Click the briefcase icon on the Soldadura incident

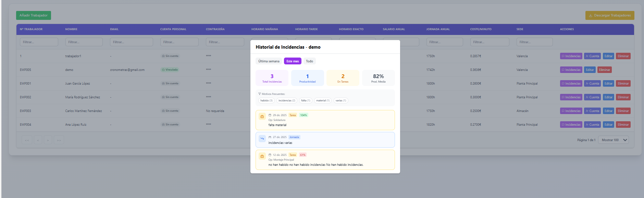point(262,116)
